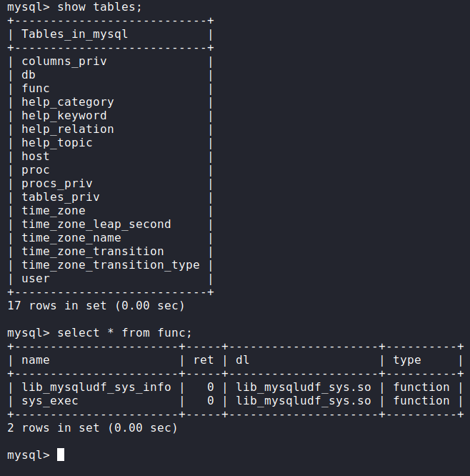Click the help_keyword row
This screenshot has width=470, height=476.
pos(64,116)
